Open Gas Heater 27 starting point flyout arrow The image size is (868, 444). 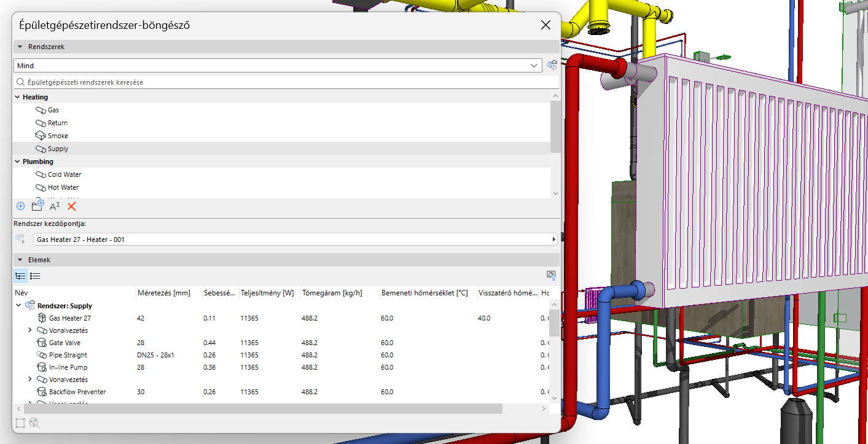pos(554,240)
